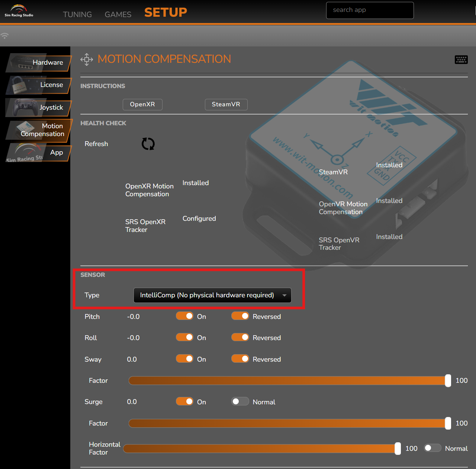
Task: Toggle the Horizontal Factor Normal switch
Action: (432, 448)
